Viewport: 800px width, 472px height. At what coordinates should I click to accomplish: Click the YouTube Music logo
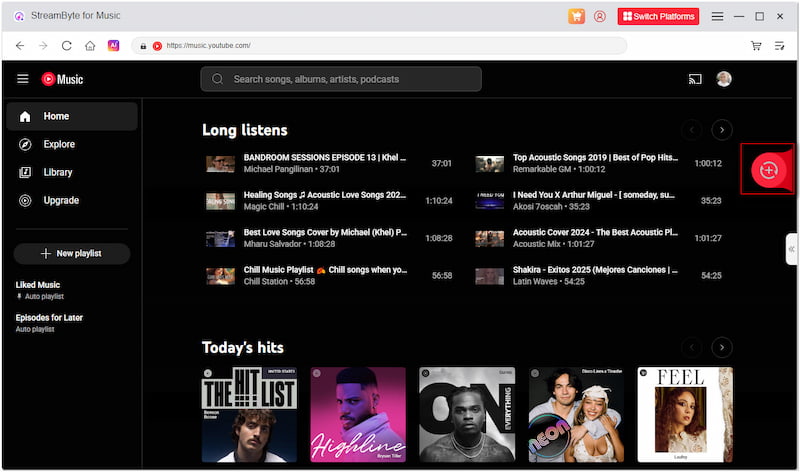click(x=62, y=79)
